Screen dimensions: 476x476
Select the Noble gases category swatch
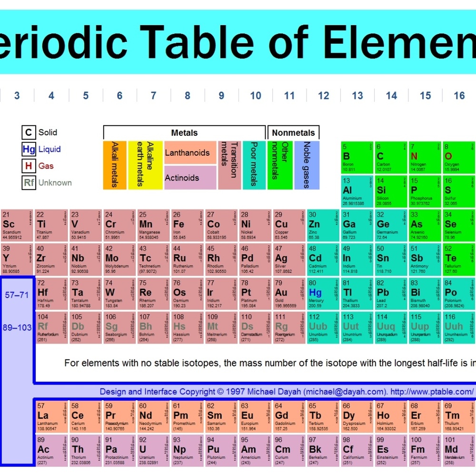click(x=307, y=165)
